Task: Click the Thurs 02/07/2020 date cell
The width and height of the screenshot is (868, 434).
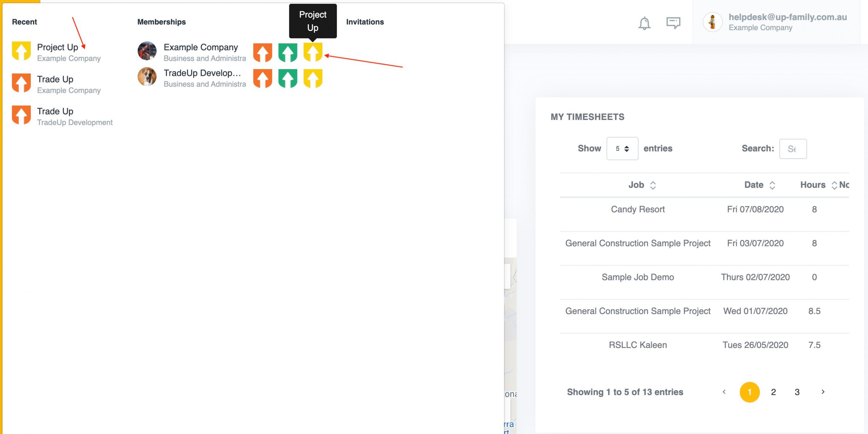Action: coord(755,277)
